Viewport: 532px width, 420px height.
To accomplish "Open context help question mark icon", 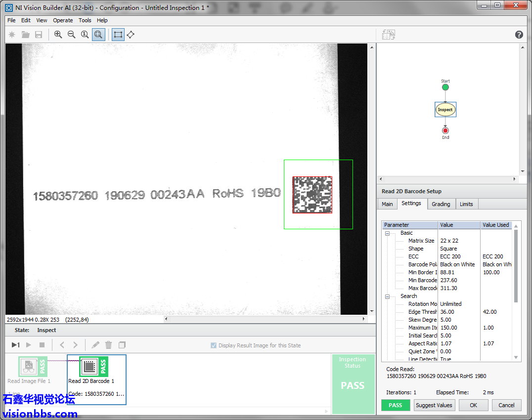I will coord(519,35).
